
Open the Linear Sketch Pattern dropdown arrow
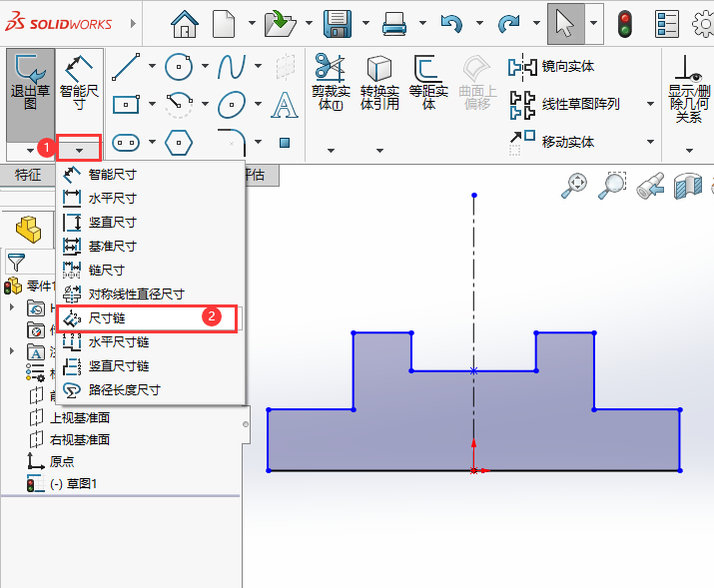[650, 104]
